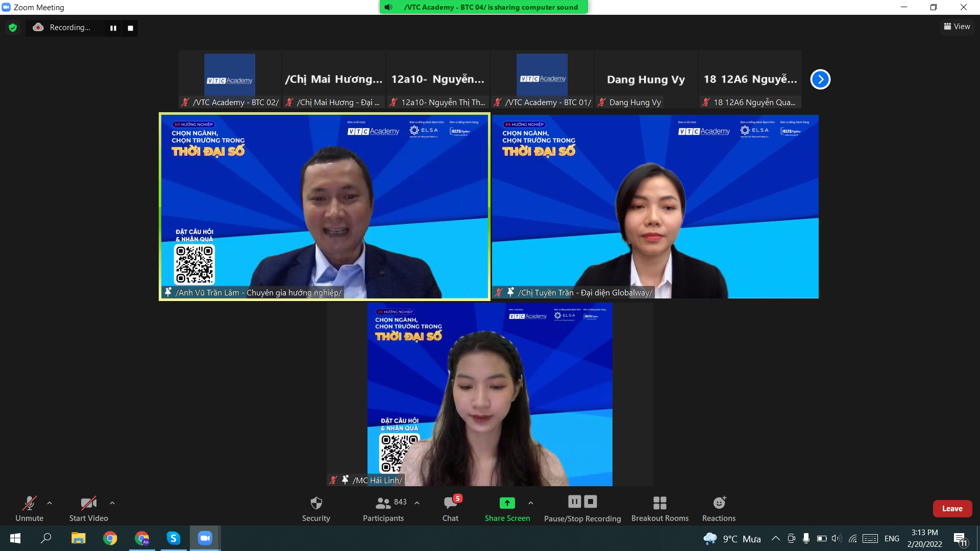Open the View layout menu
Viewport: 980px width, 551px height.
pyautogui.click(x=957, y=27)
